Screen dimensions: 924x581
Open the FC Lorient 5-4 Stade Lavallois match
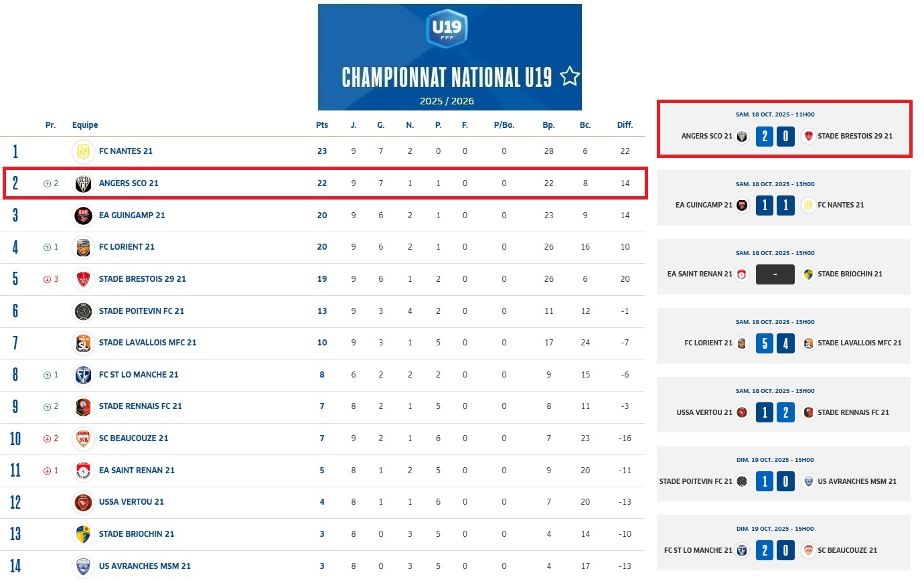tap(784, 336)
